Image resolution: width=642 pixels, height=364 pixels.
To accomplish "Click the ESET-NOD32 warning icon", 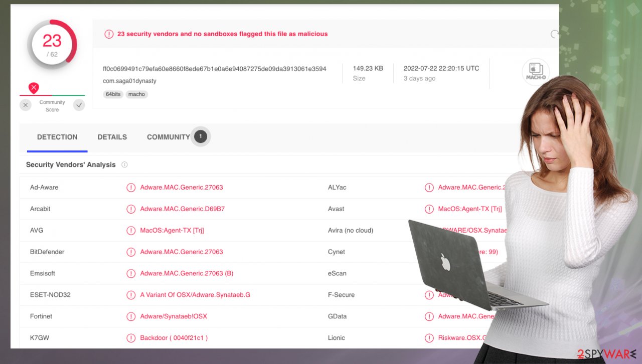I will click(131, 295).
